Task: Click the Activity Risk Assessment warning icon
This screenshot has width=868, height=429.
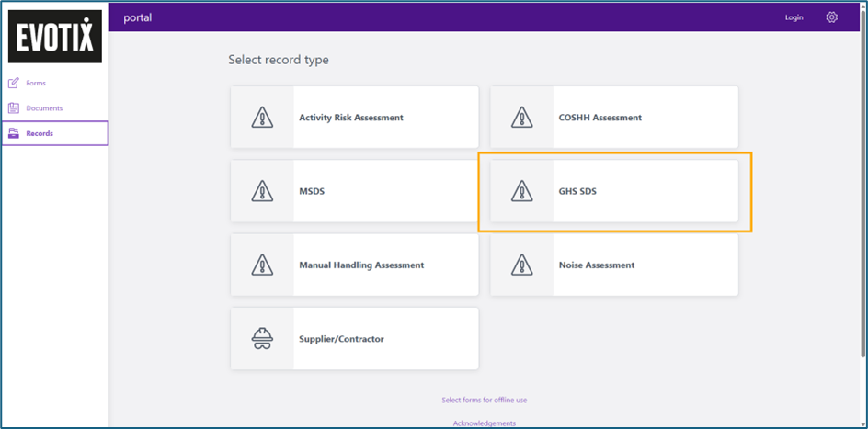Action: (262, 118)
